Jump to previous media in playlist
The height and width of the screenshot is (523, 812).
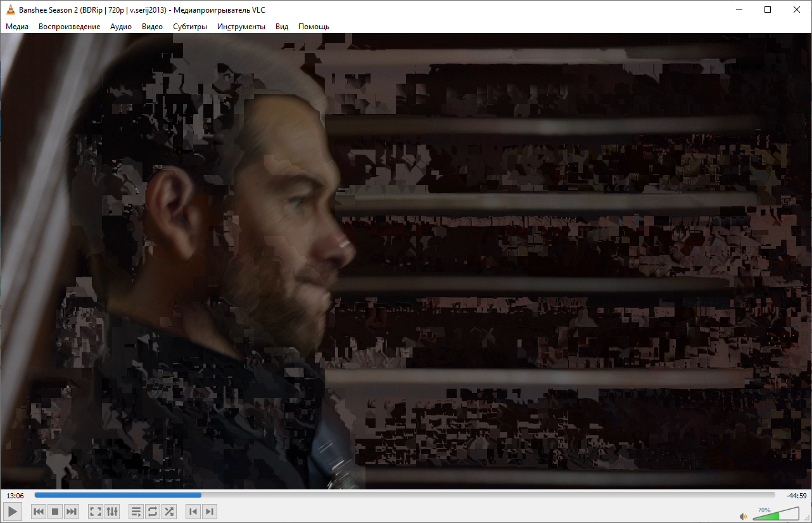point(39,512)
